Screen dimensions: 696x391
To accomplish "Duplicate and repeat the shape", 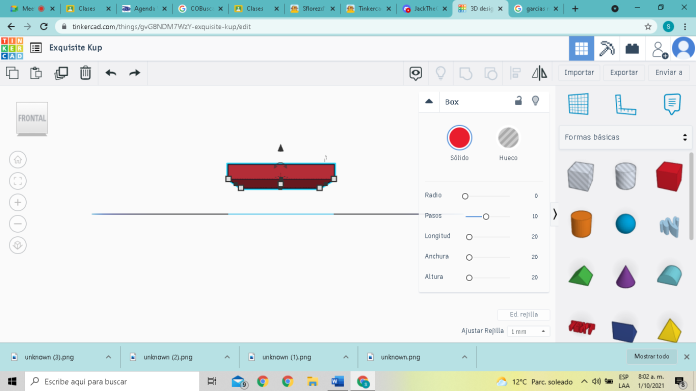I will tap(61, 73).
